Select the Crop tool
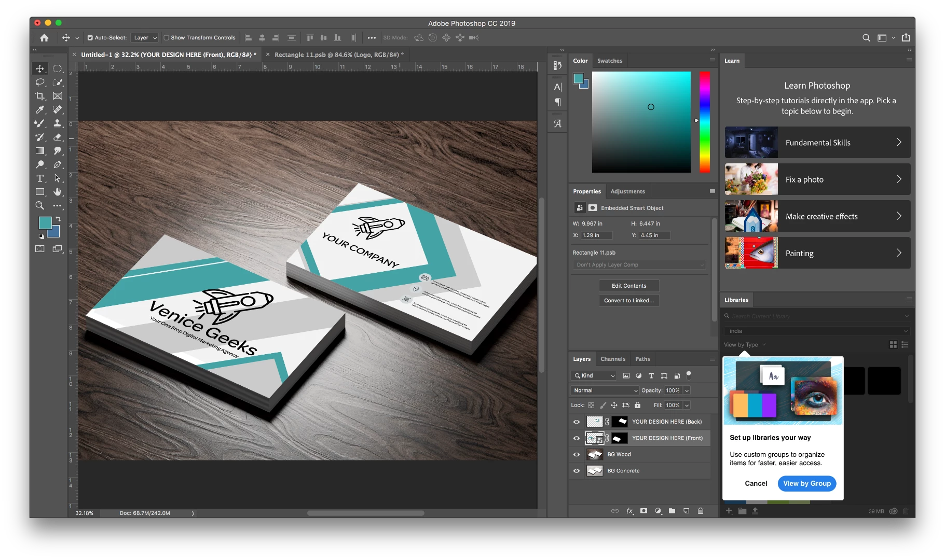This screenshot has height=560, width=945. click(x=40, y=96)
